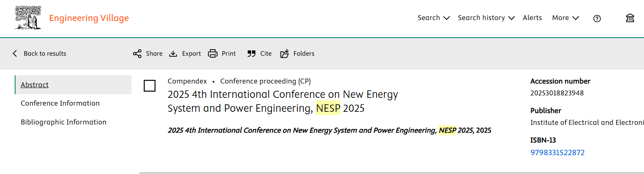
Task: Click the Engineering Village home link
Action: (x=89, y=18)
